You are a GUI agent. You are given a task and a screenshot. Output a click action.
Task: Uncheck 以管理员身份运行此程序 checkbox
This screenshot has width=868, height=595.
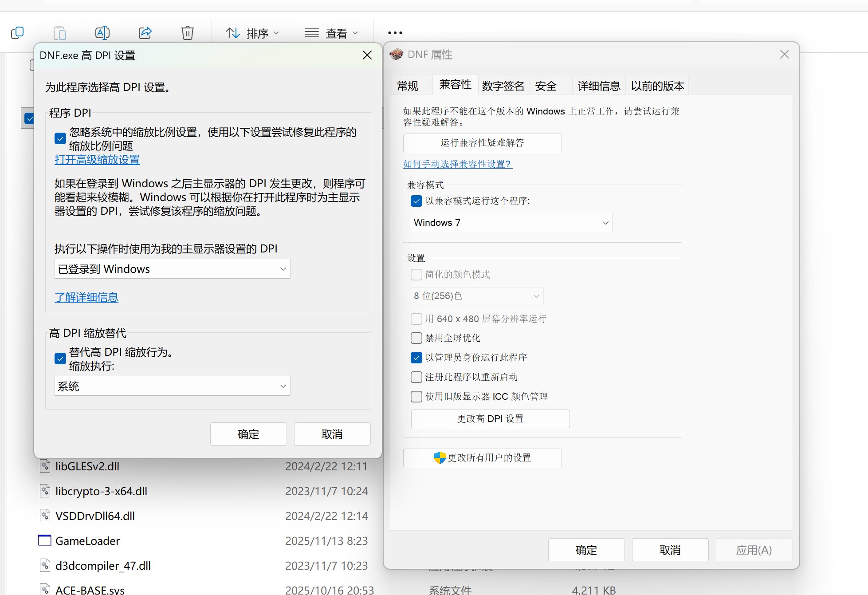coord(416,357)
